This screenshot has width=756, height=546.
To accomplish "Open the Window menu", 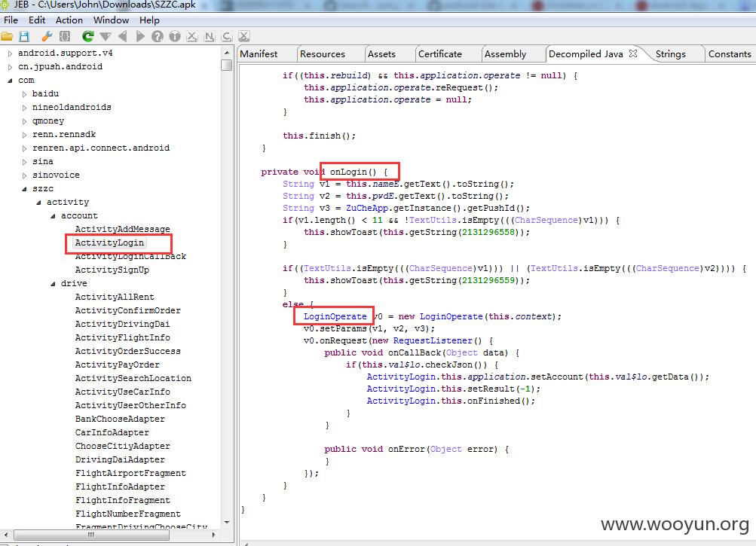I will (111, 20).
